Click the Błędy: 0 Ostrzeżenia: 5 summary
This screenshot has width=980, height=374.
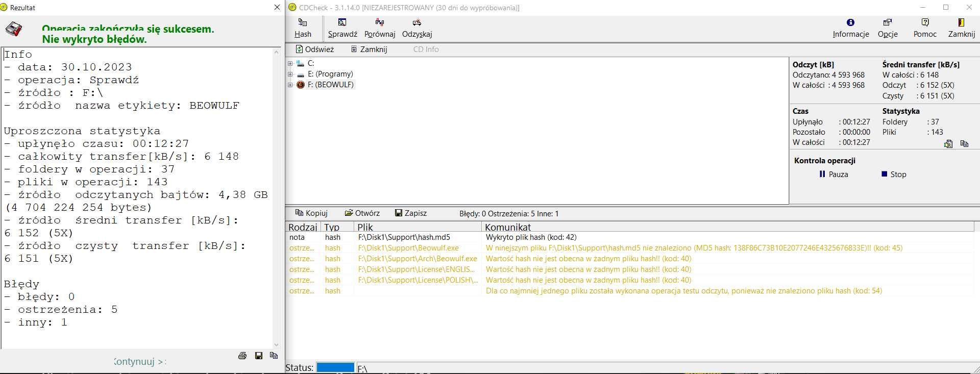509,214
